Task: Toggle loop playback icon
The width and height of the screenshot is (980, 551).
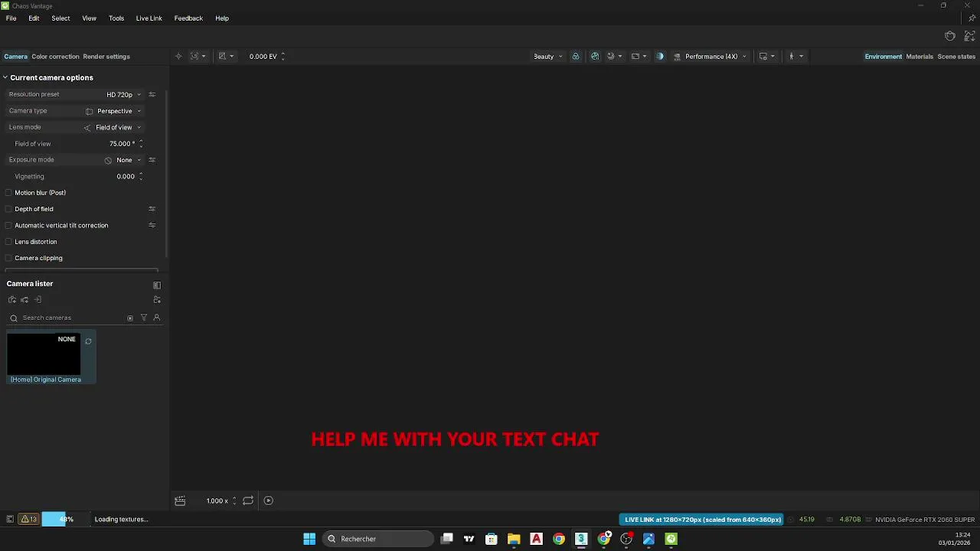Action: [x=248, y=500]
